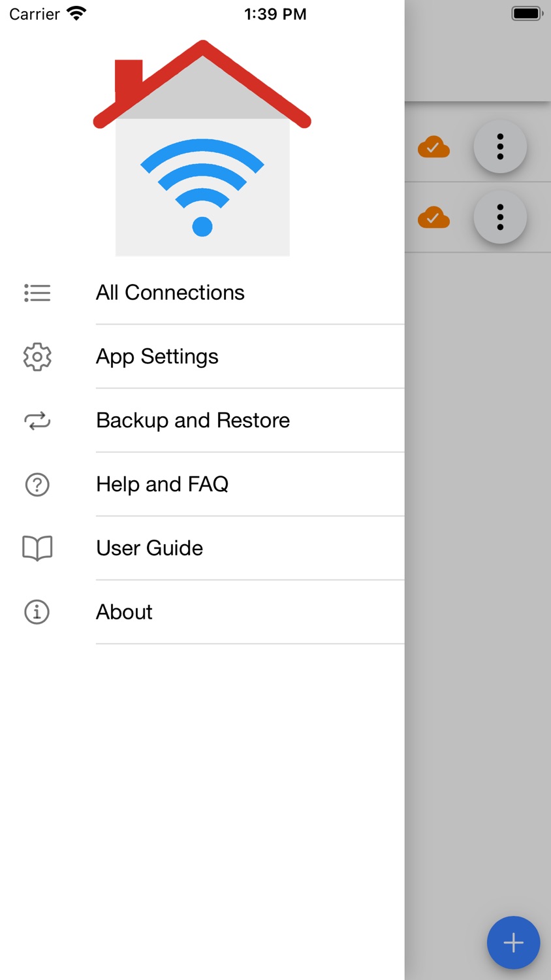
Task: Tap the orange cloud check icon in first connection row
Action: [x=433, y=147]
